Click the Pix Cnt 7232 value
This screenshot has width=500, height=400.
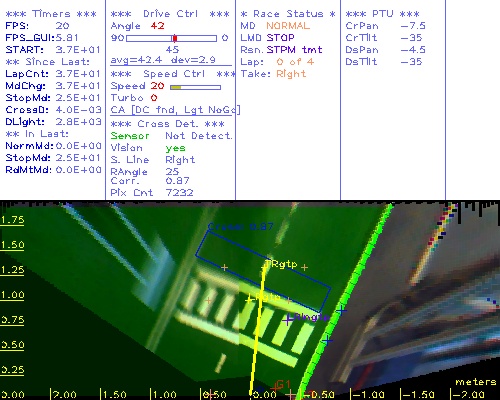[x=179, y=193]
